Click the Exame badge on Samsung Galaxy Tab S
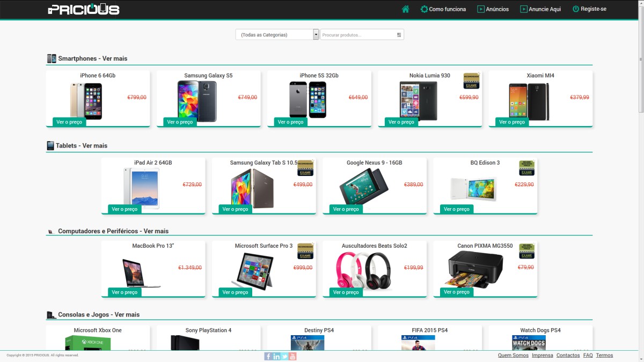Image resolution: width=644 pixels, height=362 pixels. click(305, 168)
